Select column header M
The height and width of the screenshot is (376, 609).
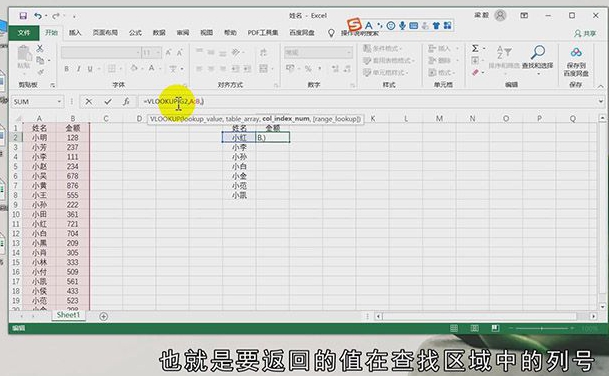439,118
